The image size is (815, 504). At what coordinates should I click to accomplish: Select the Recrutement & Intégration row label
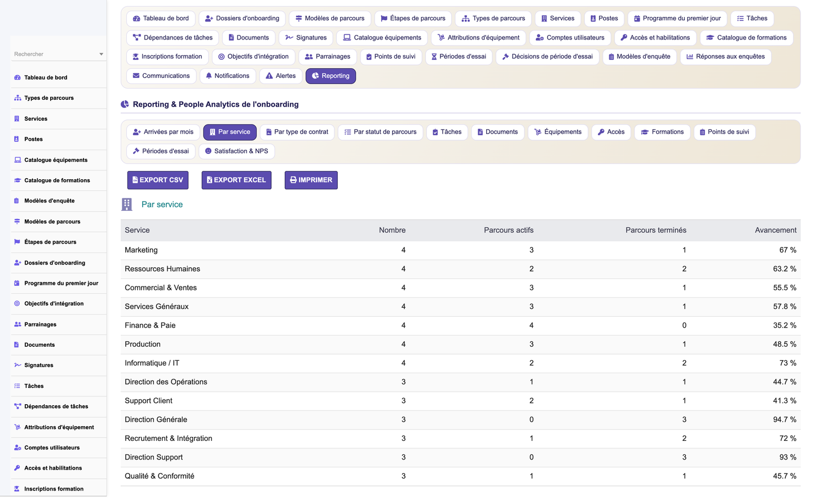tap(169, 439)
